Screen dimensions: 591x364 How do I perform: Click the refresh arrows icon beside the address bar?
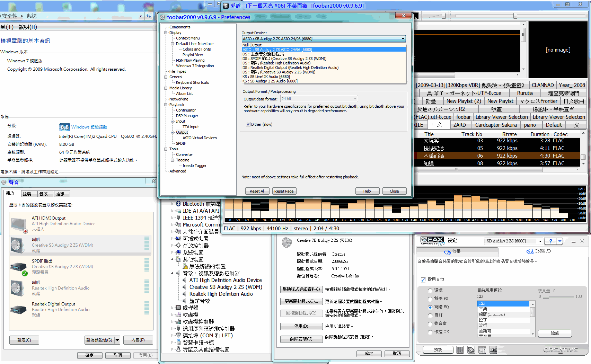pos(149,16)
